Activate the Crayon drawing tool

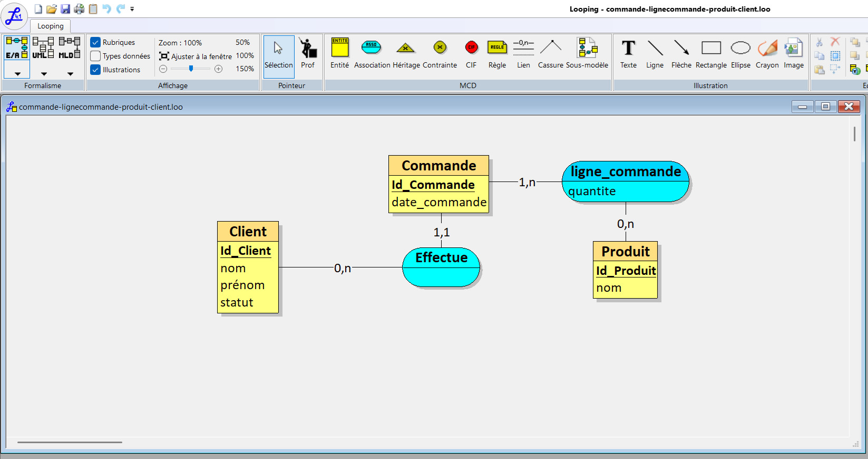pyautogui.click(x=767, y=53)
